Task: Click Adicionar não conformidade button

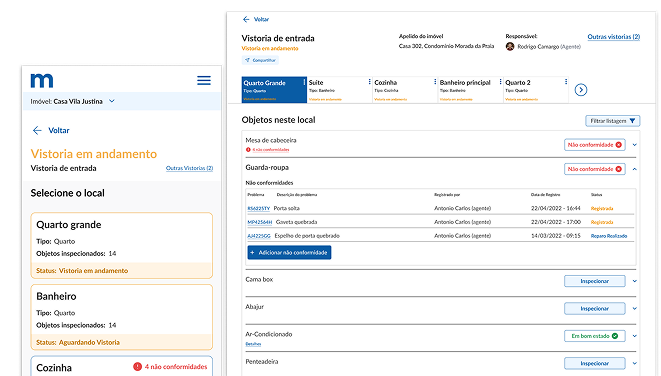Action: point(289,252)
